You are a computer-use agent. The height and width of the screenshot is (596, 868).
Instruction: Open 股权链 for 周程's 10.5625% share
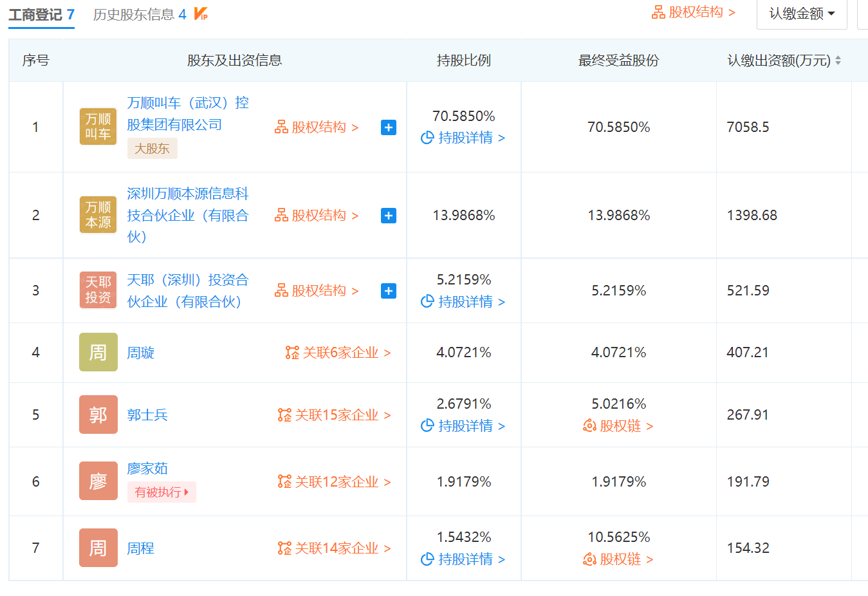[618, 559]
